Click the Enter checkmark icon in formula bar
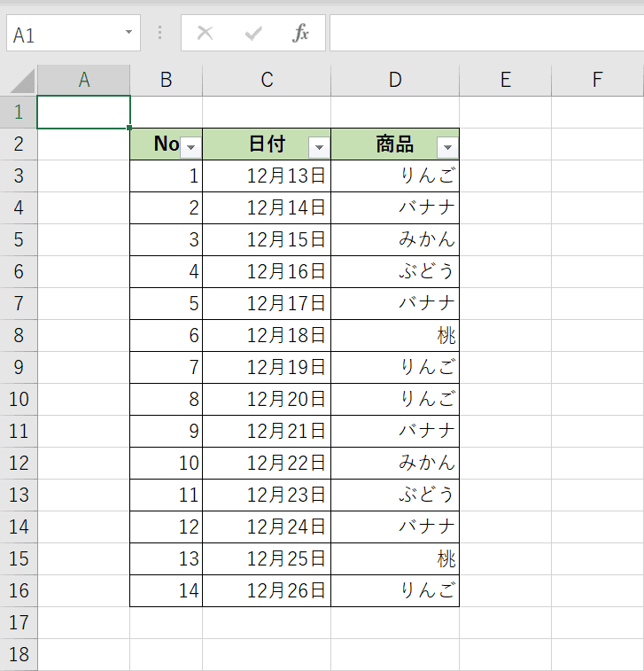Screen dimensions: 644x671 tap(253, 33)
